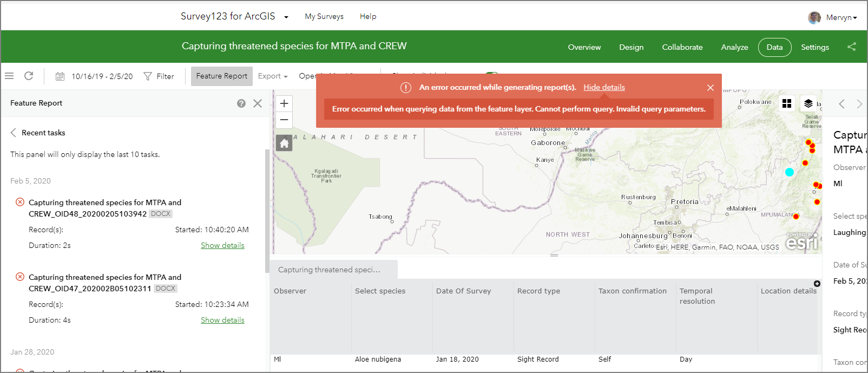Close the Feature Report panel

click(x=258, y=103)
